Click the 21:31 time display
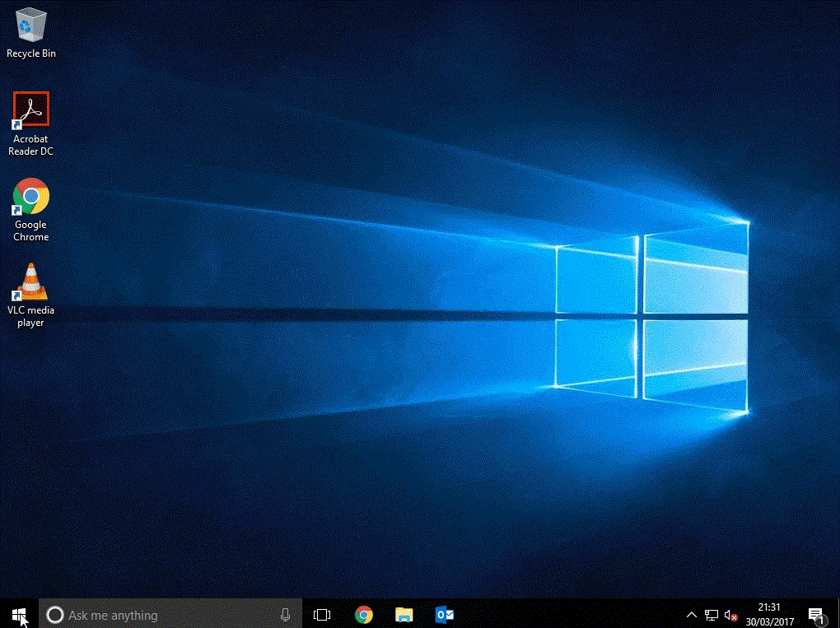Screen dimensions: 840x628 coord(769,608)
